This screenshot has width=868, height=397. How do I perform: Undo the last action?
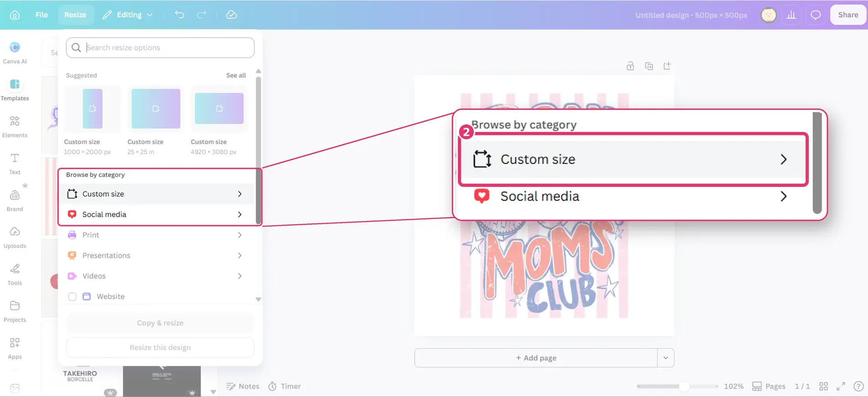179,15
